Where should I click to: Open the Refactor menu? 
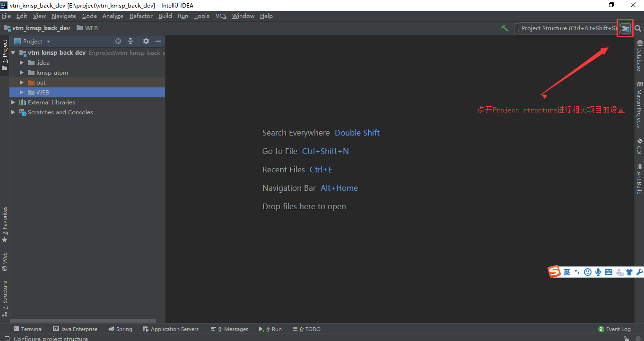141,16
